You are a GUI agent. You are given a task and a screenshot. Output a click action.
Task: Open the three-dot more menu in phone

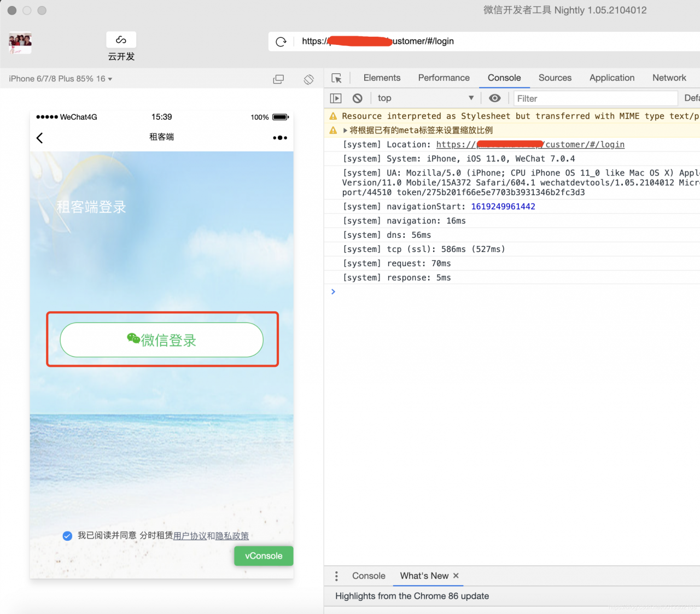point(280,138)
